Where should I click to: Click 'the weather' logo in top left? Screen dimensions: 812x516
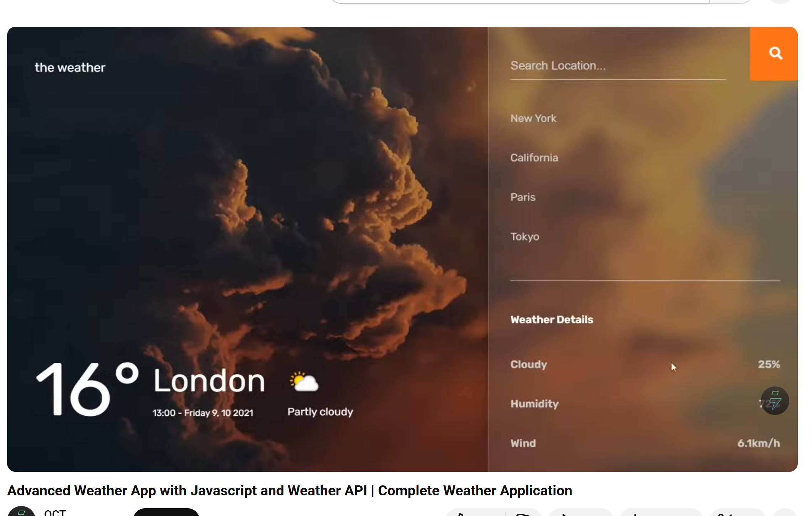70,67
